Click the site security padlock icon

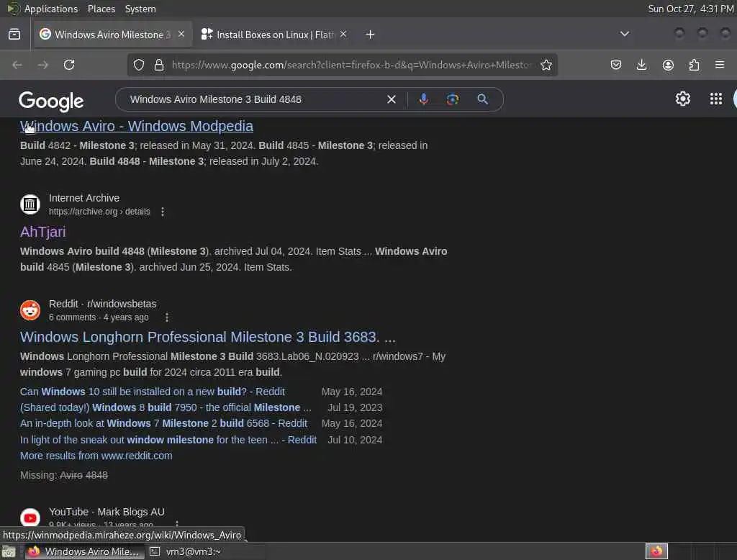click(159, 65)
